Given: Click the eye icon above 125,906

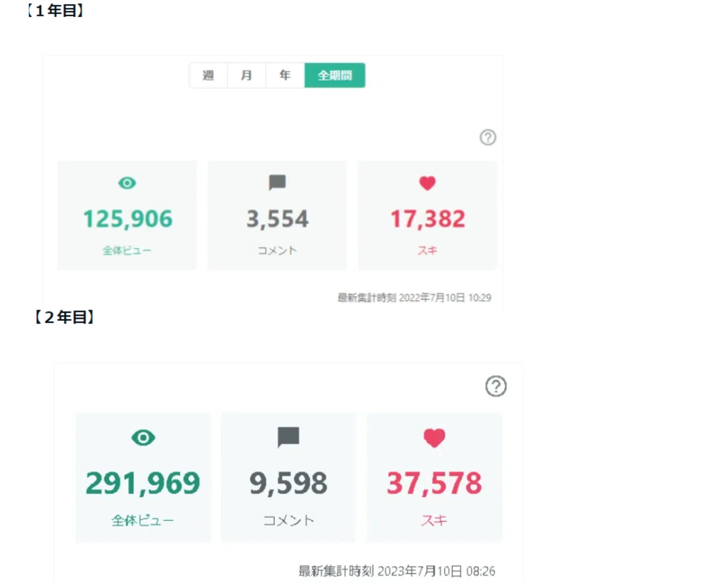Looking at the screenshot, I should 127,183.
